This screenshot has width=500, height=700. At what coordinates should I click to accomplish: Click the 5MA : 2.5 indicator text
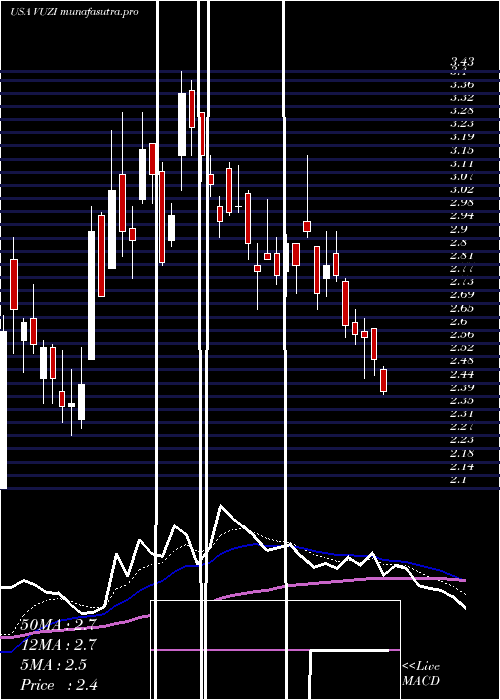[x=54, y=665]
